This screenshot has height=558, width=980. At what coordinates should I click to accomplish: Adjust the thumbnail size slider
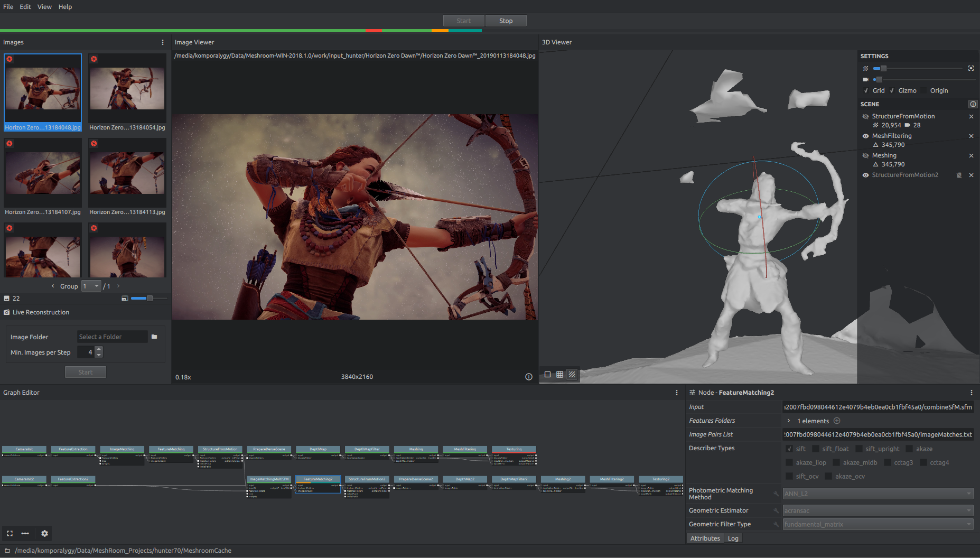149,299
